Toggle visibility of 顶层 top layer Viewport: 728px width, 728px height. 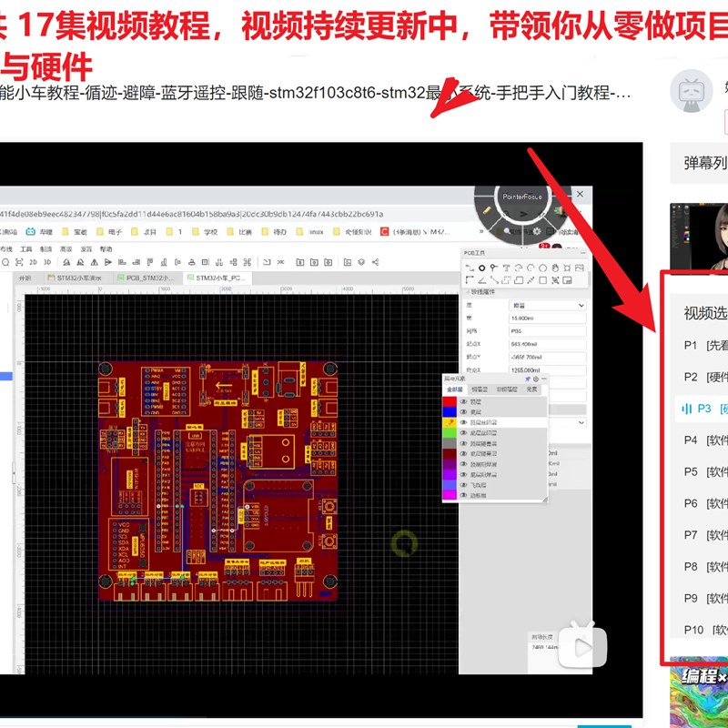[463, 401]
